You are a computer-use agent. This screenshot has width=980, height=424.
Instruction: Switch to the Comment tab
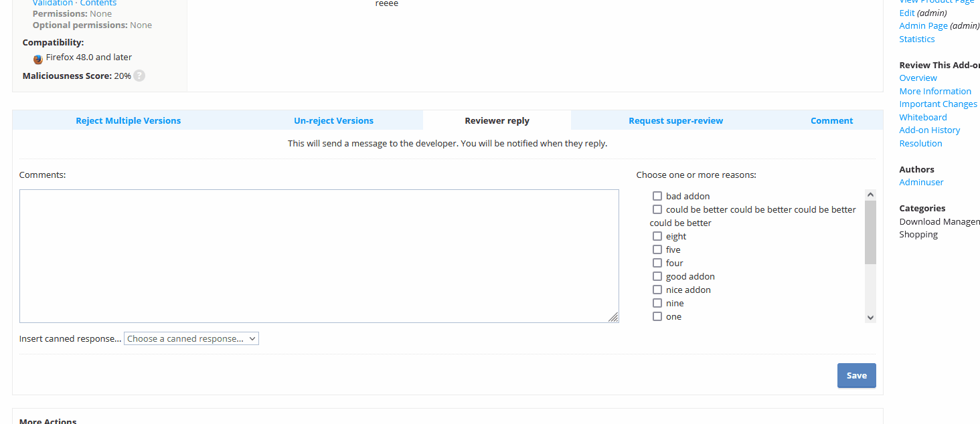click(831, 120)
